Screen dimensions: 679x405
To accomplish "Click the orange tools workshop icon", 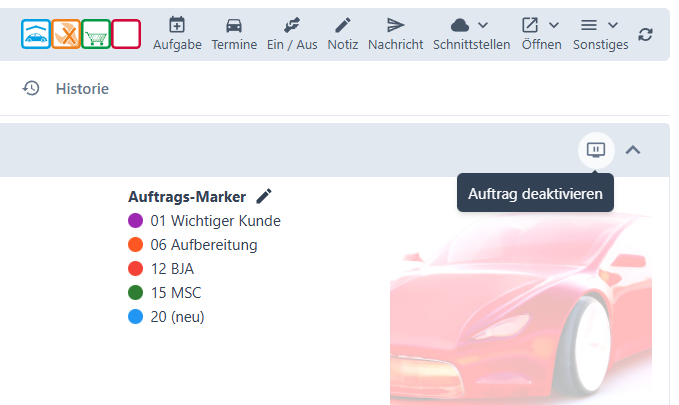I will [x=65, y=34].
